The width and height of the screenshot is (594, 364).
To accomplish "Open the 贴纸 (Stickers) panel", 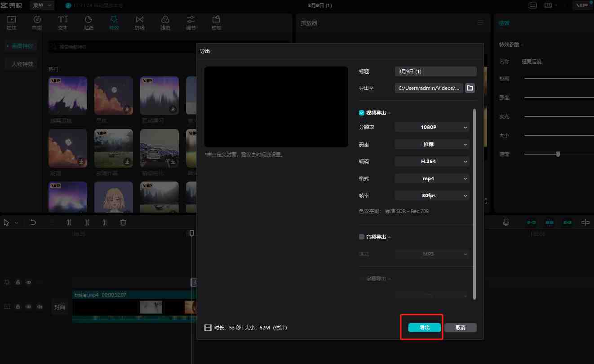I will (88, 22).
